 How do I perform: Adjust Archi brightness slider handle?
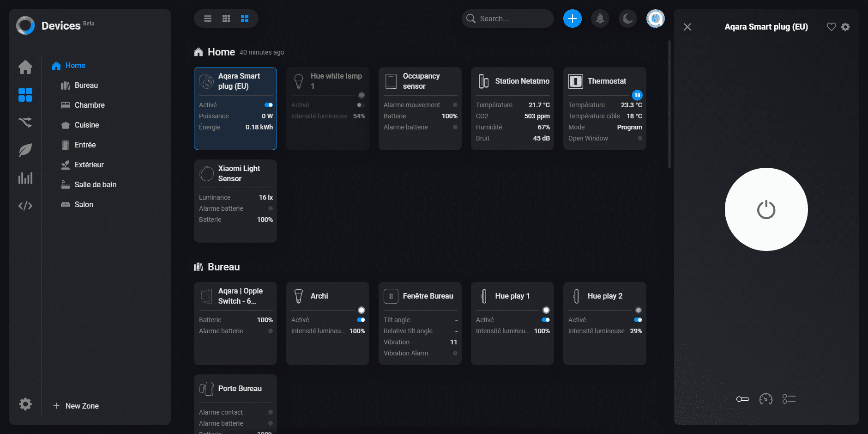pos(362,310)
